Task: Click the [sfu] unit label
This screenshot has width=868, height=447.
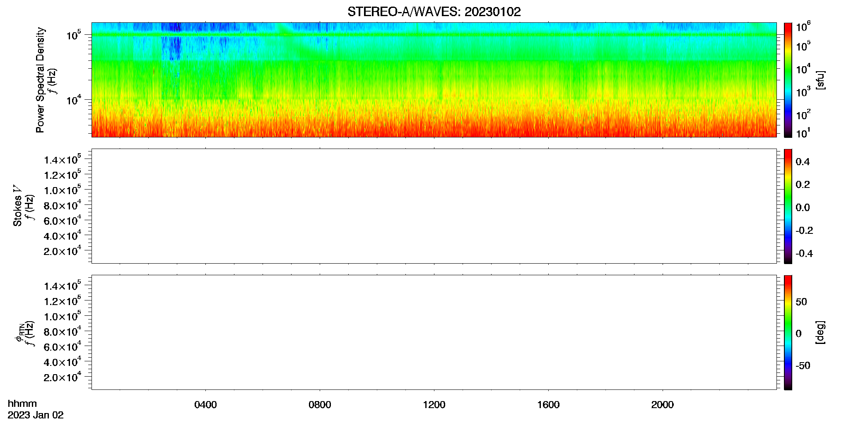Action: pyautogui.click(x=820, y=80)
